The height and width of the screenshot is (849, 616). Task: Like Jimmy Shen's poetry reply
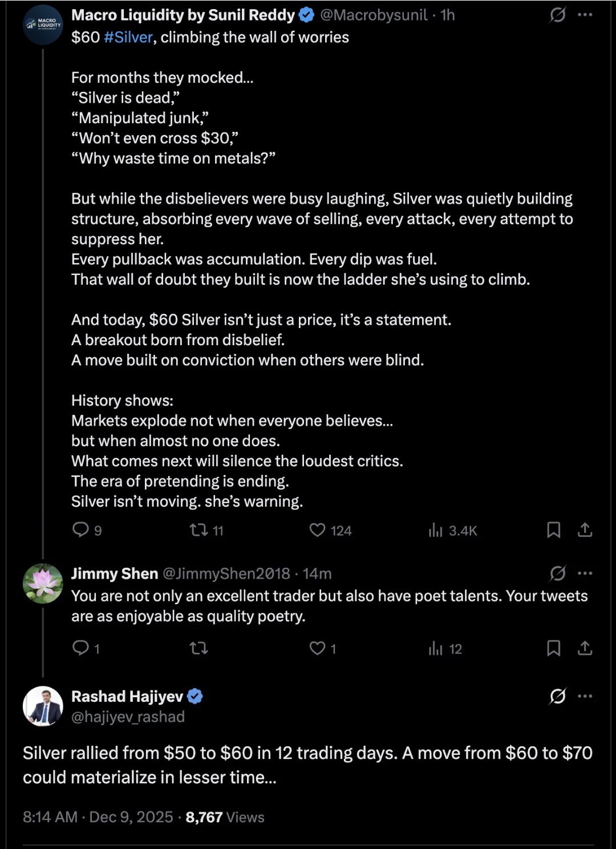coord(318,648)
